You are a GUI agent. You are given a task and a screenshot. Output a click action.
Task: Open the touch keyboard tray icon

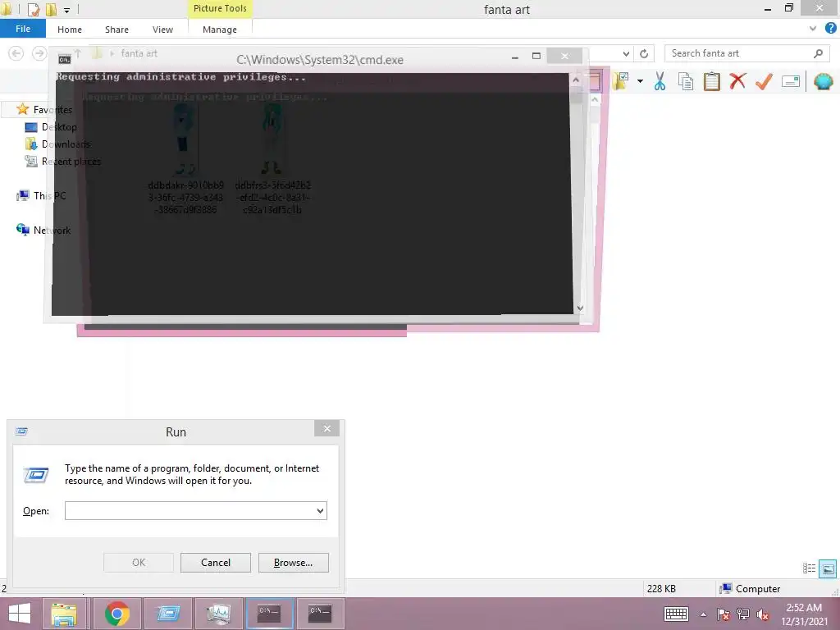[676, 614]
